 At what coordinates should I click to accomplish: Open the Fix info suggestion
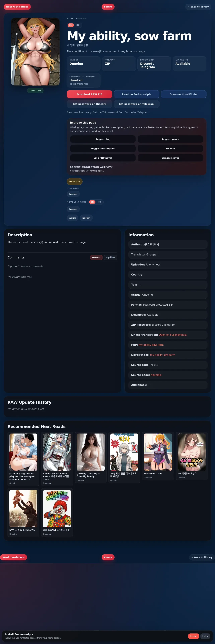click(x=170, y=148)
